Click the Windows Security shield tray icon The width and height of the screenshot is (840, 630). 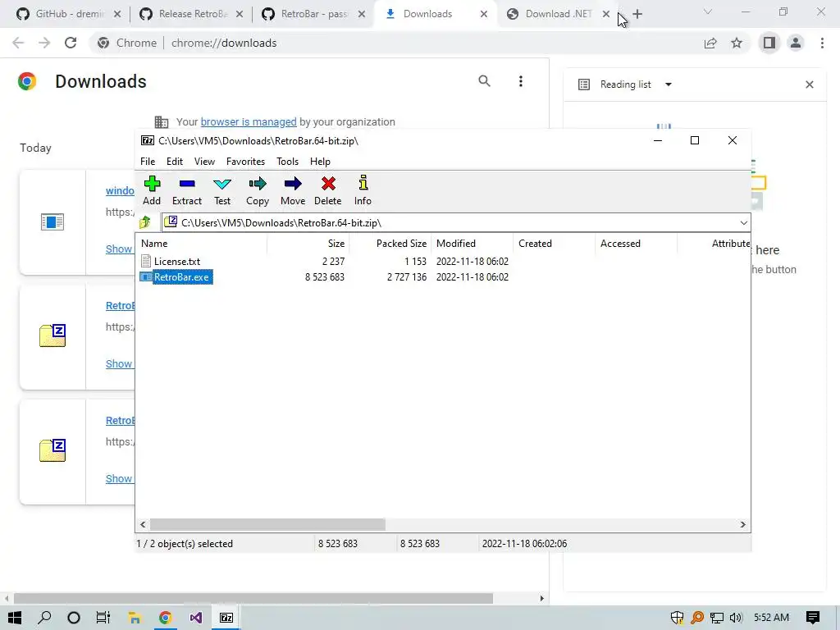(x=677, y=618)
